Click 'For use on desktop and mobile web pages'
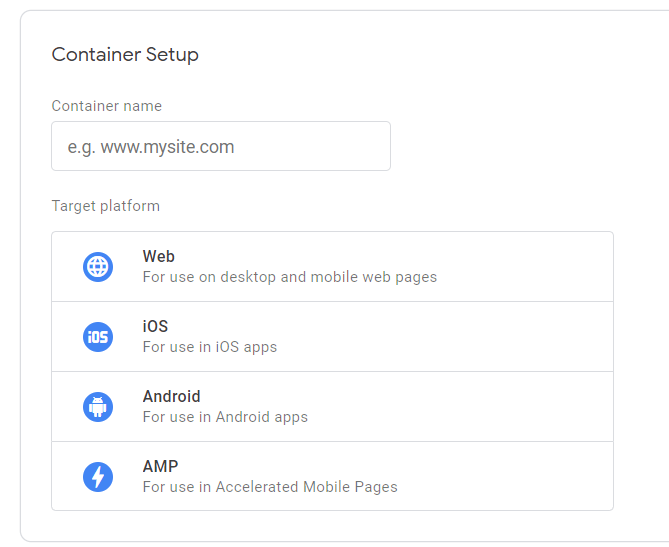The width and height of the screenshot is (669, 547). (290, 277)
